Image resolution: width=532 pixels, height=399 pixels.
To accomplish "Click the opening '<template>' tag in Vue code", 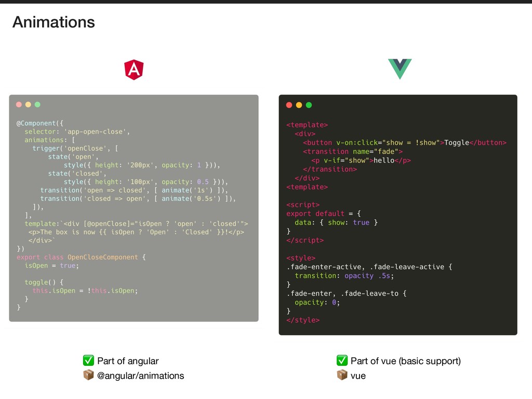I will point(307,125).
